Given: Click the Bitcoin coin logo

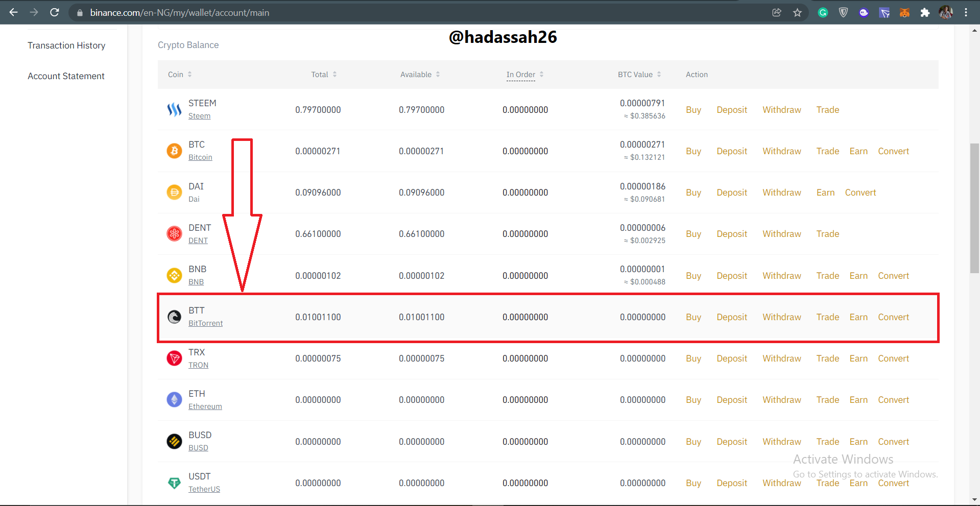Looking at the screenshot, I should pos(174,151).
